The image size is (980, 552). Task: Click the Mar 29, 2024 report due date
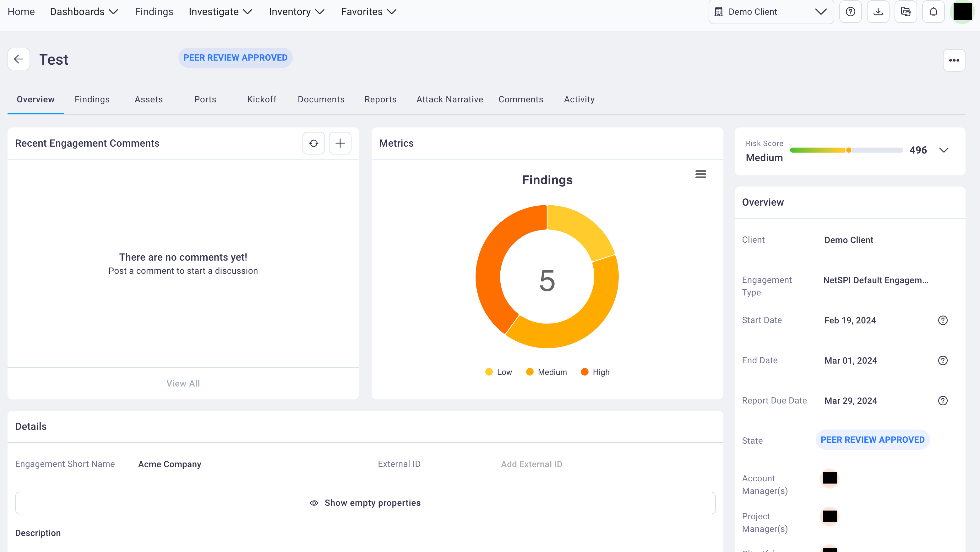pos(850,401)
